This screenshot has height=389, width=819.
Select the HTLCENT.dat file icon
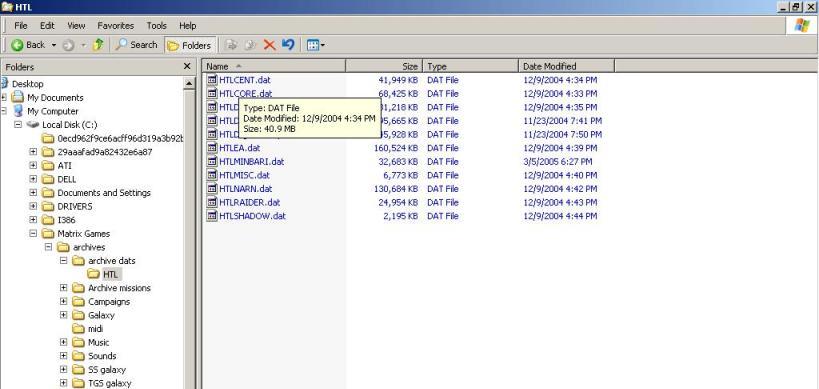[212, 80]
